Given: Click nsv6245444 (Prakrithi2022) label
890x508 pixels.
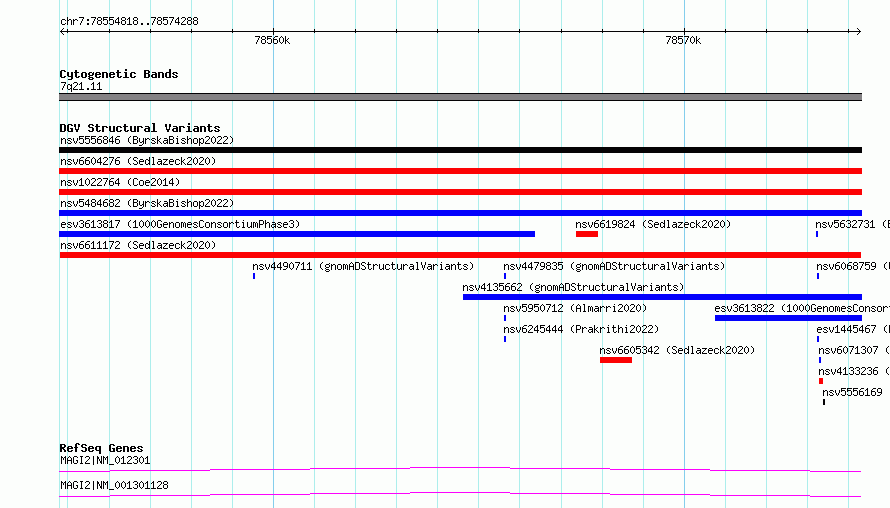Looking at the screenshot, I should click(581, 329).
